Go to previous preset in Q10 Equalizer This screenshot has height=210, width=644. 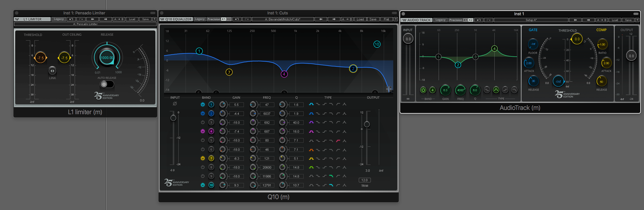click(321, 19)
